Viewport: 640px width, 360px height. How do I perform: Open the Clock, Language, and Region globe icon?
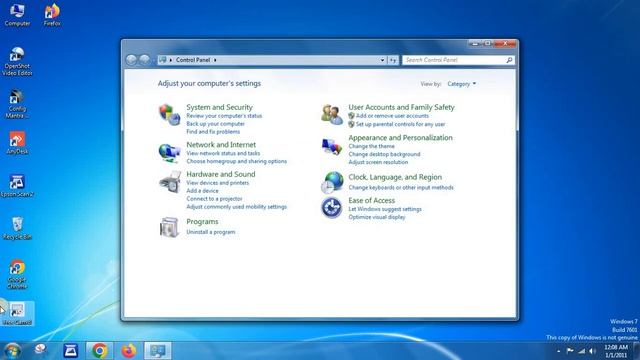[332, 182]
